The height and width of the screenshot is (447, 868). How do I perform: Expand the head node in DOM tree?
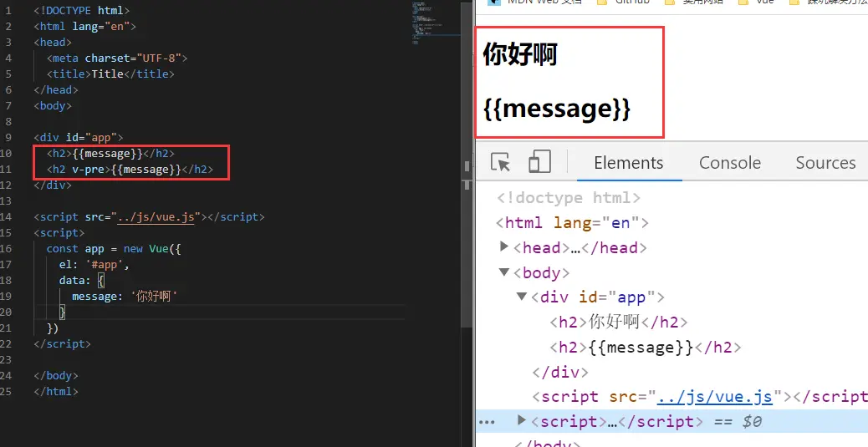point(503,246)
